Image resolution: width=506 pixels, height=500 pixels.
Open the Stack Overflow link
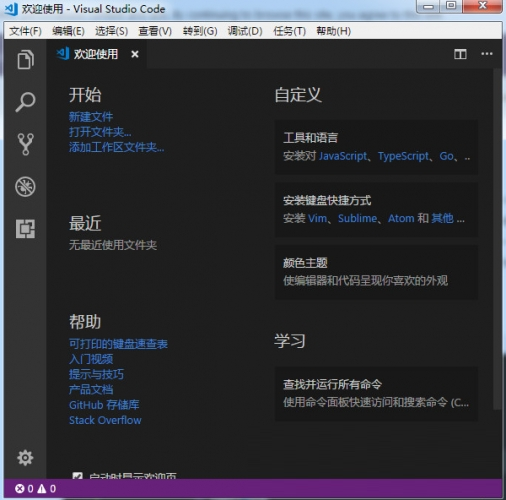105,420
